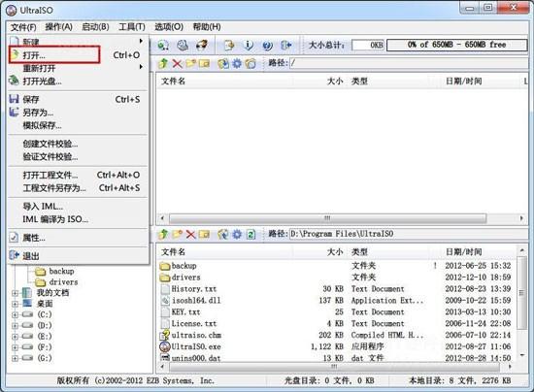The width and height of the screenshot is (534, 392).
Task: Click the green refresh icon in the local pane toolbar
Action: [x=251, y=235]
